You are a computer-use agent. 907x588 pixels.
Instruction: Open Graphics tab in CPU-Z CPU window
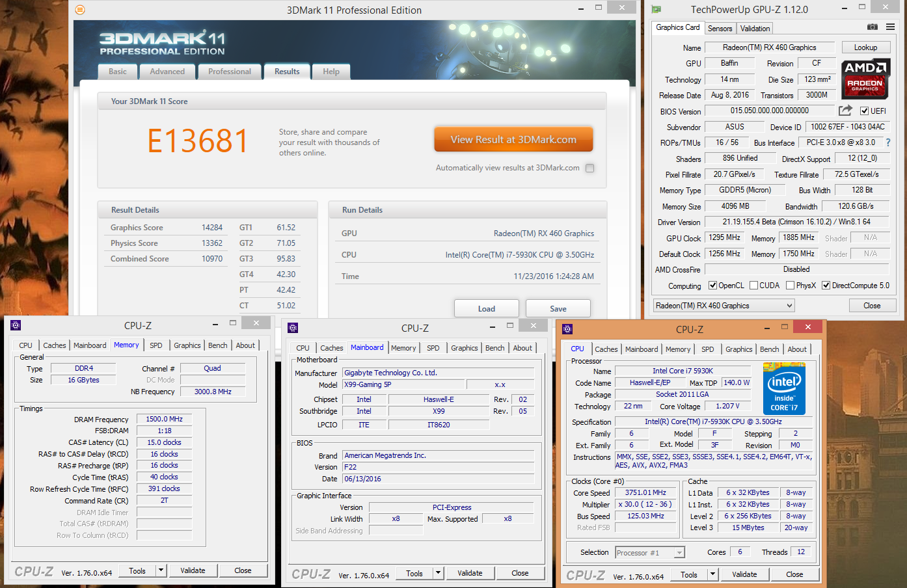click(x=738, y=349)
